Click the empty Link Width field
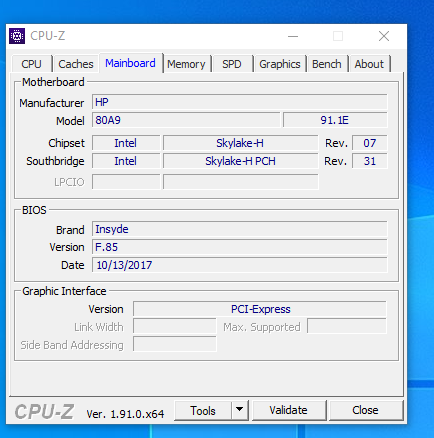 (x=175, y=327)
